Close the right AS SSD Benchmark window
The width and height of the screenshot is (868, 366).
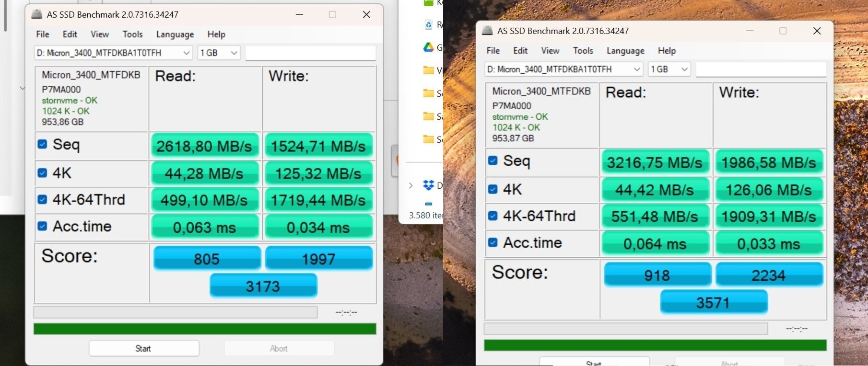click(817, 31)
